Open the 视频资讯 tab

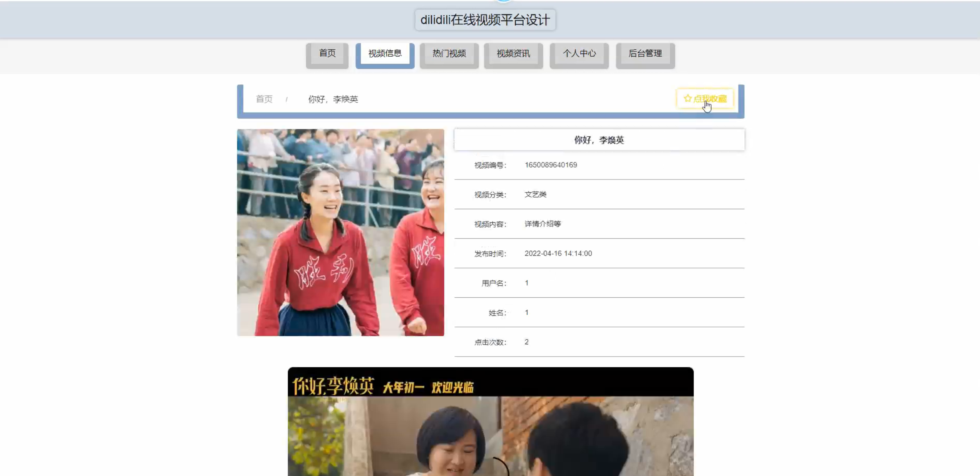click(513, 54)
